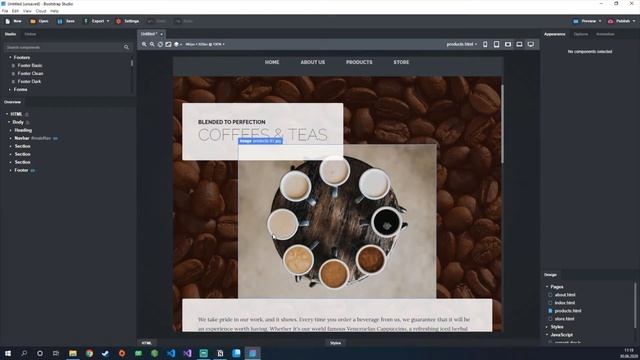Open Chrome from the taskbar
The height and width of the screenshot is (360, 640).
point(89,353)
